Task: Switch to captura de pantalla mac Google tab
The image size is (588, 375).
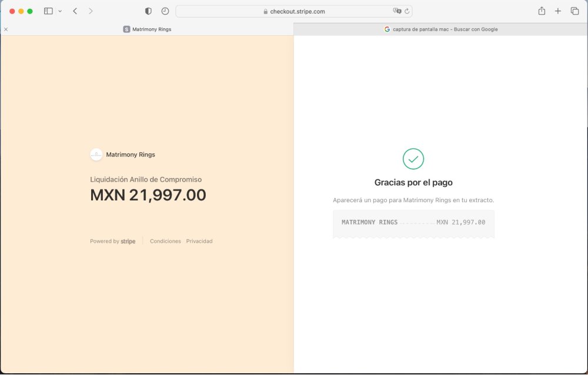Action: coord(440,29)
